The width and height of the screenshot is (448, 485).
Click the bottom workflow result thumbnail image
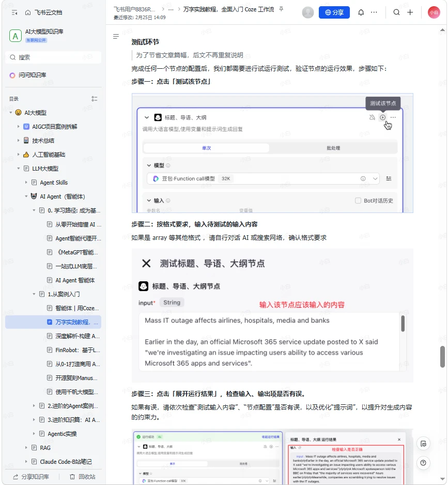272,457
